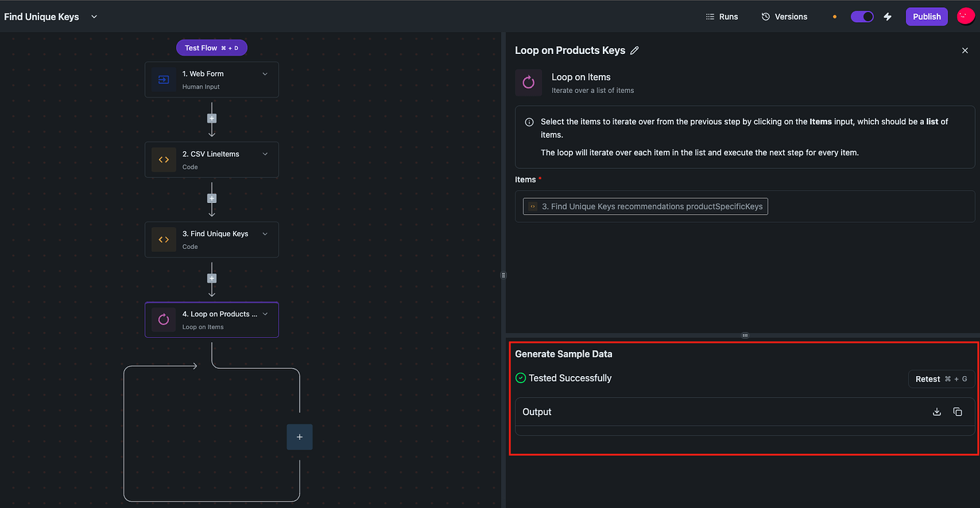Open the Runs view
Viewport: 980px width, 508px height.
722,16
